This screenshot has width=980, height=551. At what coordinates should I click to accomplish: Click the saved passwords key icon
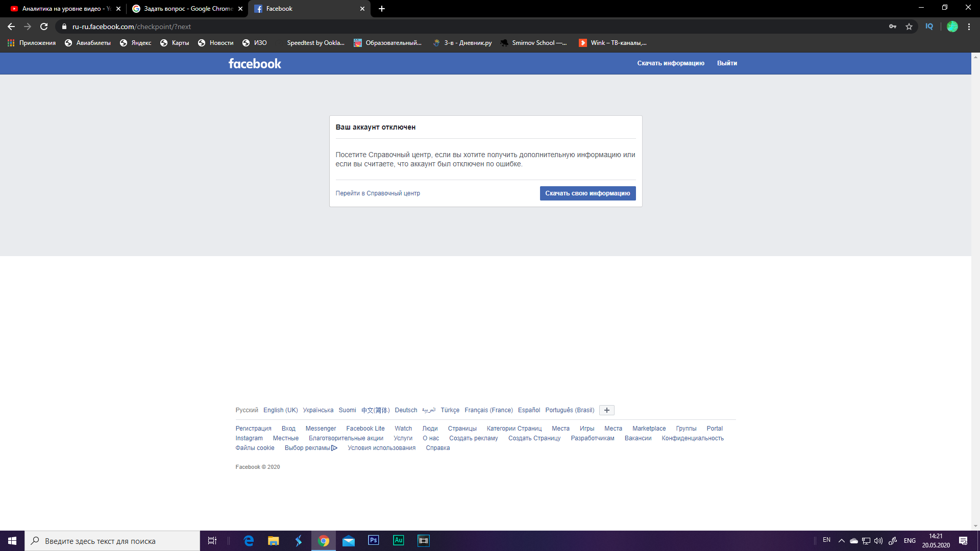[x=893, y=27]
